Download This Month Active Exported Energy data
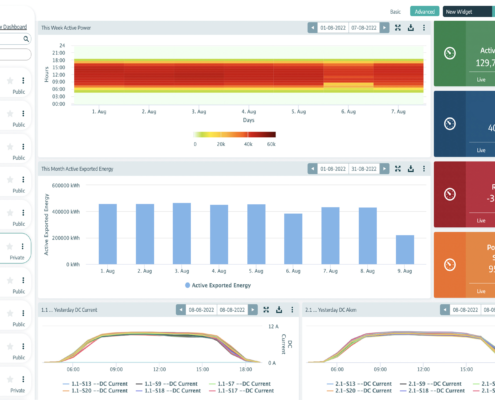The height and width of the screenshot is (400, 495). click(x=411, y=169)
